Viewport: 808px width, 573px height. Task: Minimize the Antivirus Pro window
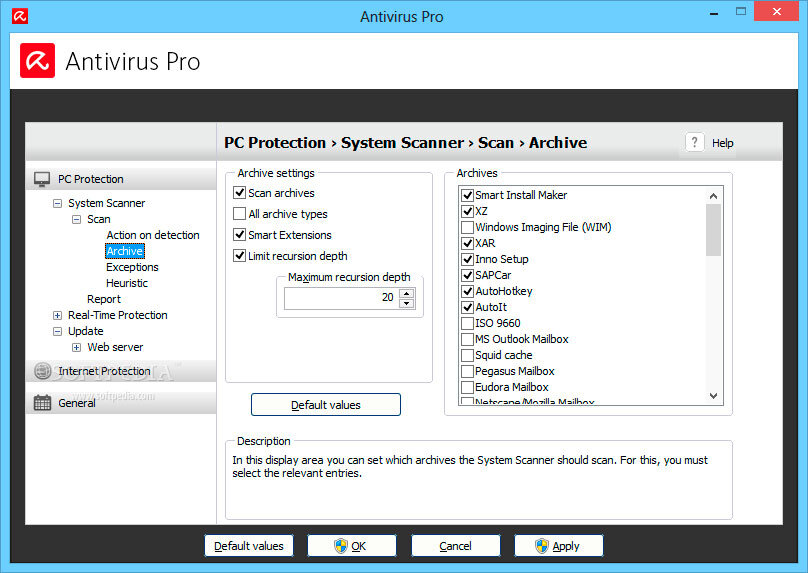coord(714,13)
